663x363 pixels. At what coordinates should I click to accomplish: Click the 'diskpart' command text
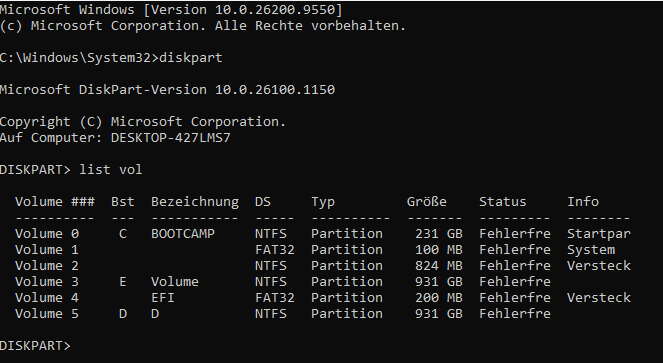pyautogui.click(x=191, y=58)
